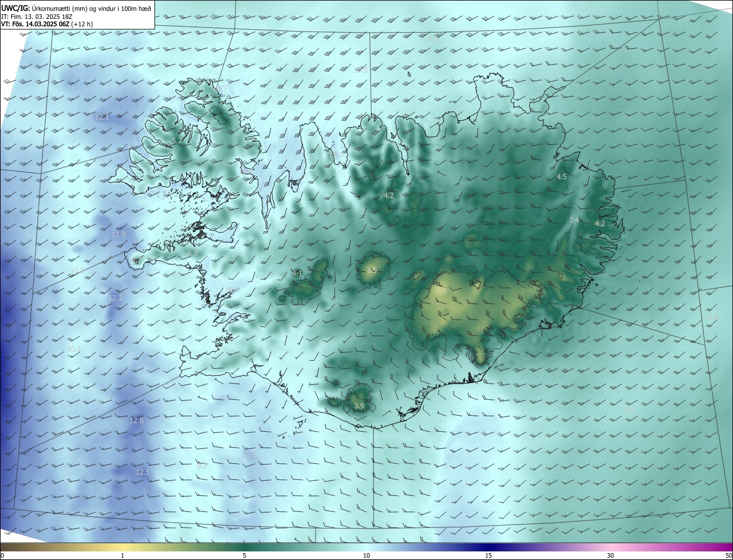Viewport: 733px width, 560px height.
Task: Click the yellow colorbar segment above label 1
Action: tap(123, 547)
